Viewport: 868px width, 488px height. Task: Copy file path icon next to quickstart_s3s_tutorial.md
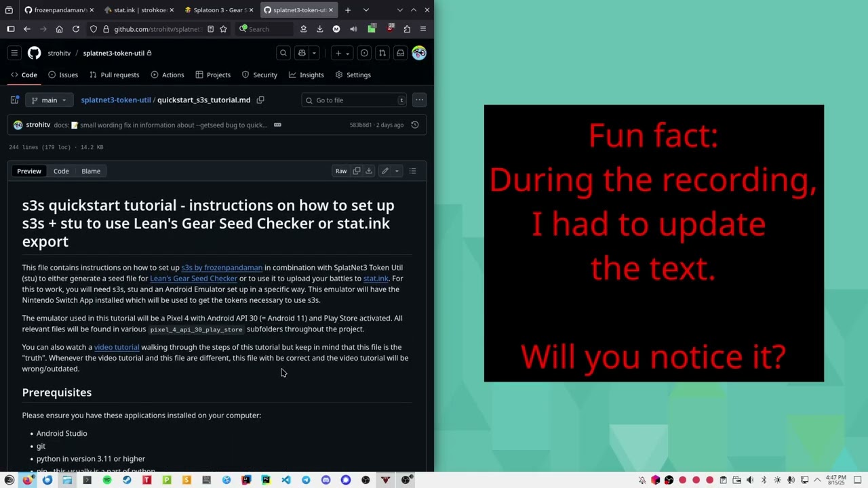point(260,100)
